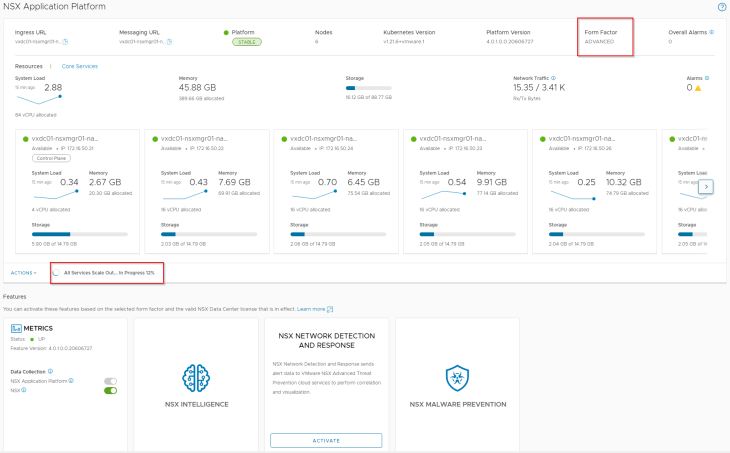
Task: Open the NSX Intelligence feature card
Action: (x=196, y=385)
